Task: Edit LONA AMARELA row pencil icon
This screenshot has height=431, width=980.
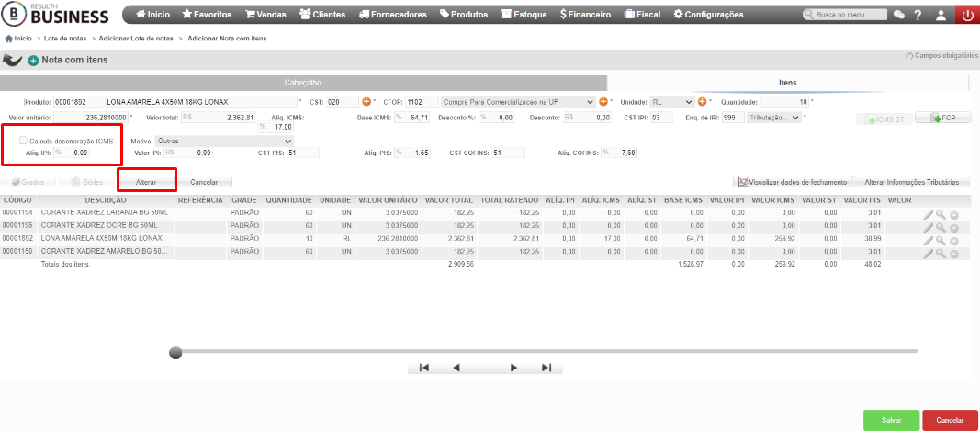Action: pyautogui.click(x=929, y=240)
